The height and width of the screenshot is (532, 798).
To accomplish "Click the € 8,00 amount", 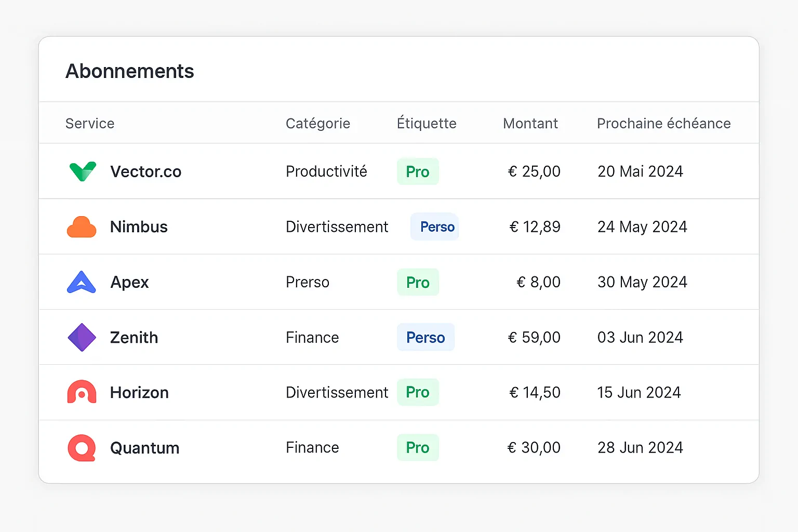I will pos(539,282).
